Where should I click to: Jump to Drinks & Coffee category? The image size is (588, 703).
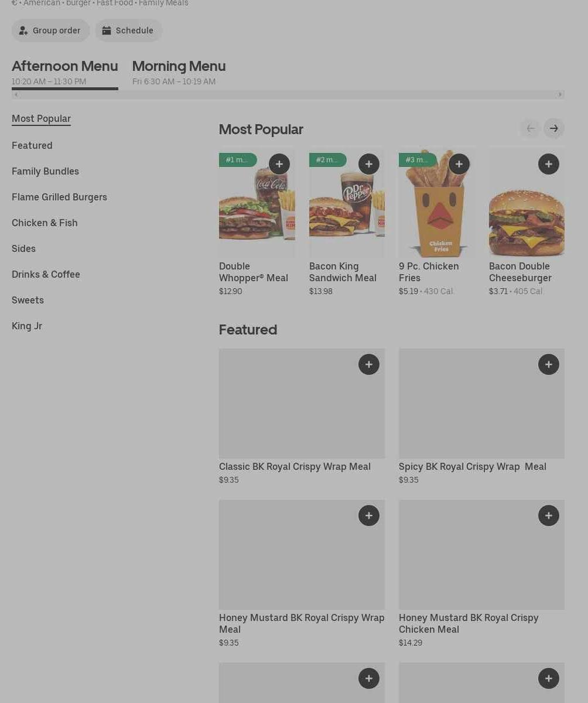tap(46, 274)
